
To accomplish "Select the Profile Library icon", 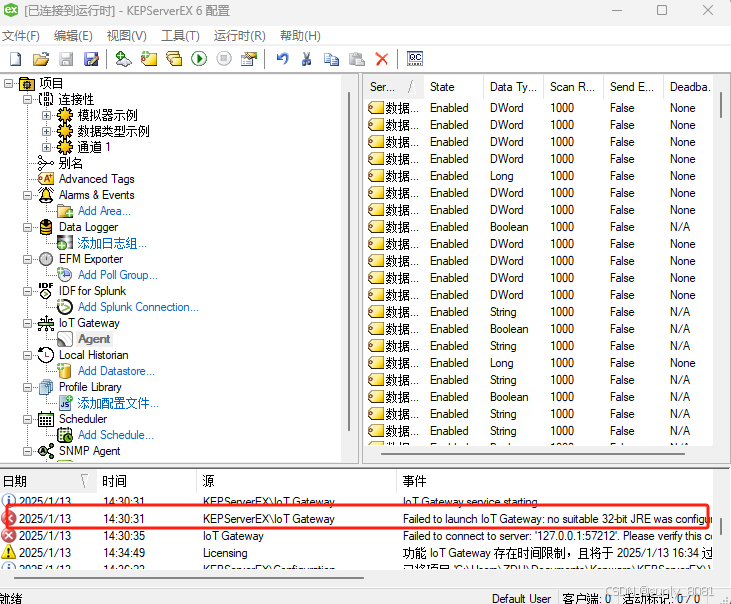I will pos(46,387).
